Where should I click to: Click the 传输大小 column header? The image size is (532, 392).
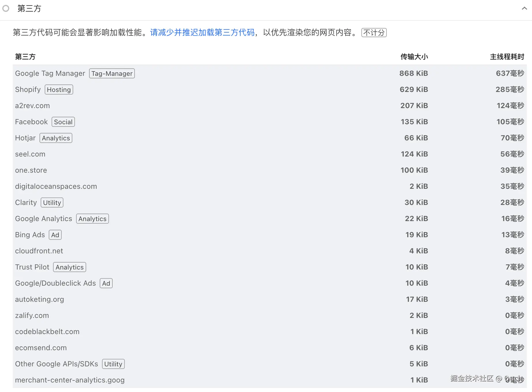(414, 57)
